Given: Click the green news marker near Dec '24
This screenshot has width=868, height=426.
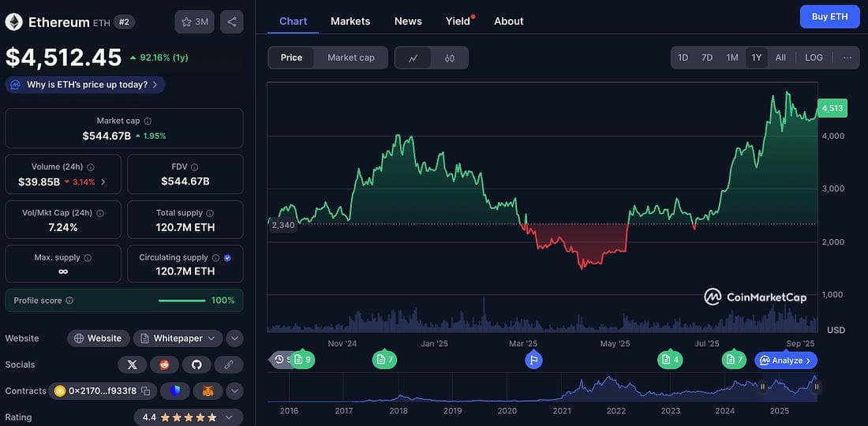Looking at the screenshot, I should [x=385, y=361].
